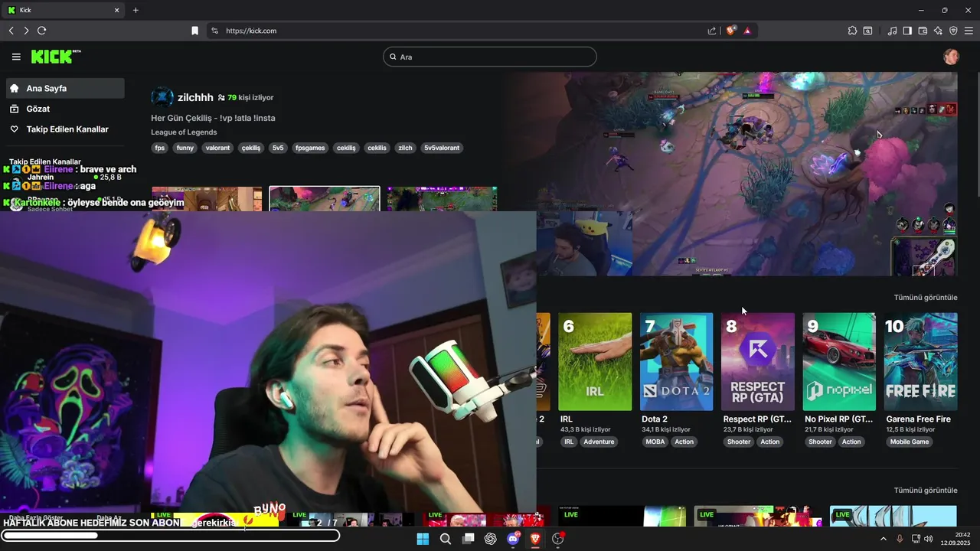
Task: Open the Respect RP (GTA) category card
Action: 758,361
